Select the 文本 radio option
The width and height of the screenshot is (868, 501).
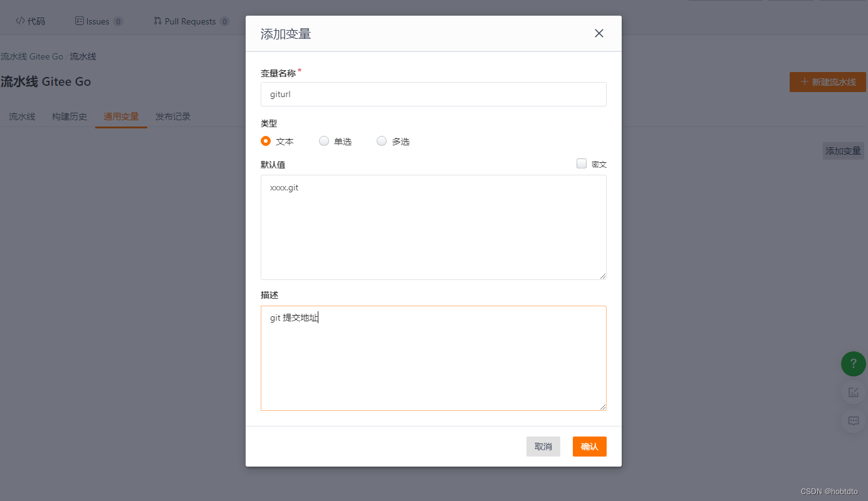[266, 141]
